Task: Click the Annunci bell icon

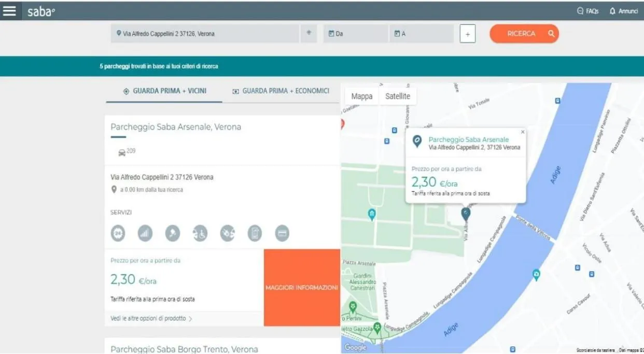Action: click(x=612, y=11)
